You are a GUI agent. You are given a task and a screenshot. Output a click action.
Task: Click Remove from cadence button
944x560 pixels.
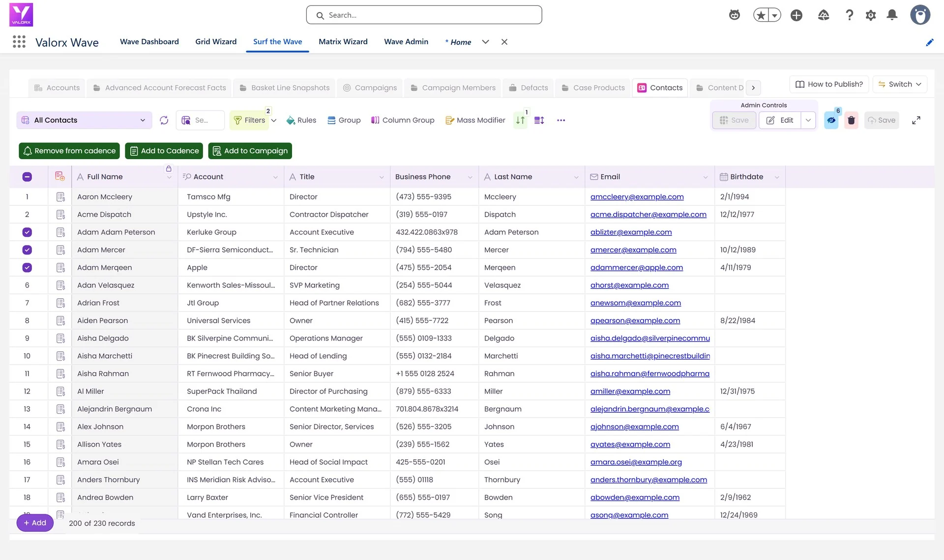tap(69, 151)
